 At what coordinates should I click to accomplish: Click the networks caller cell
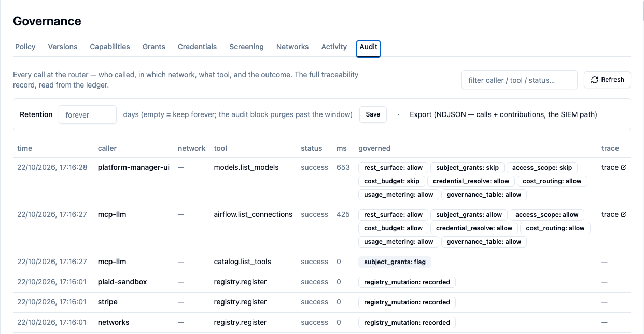pyautogui.click(x=114, y=322)
